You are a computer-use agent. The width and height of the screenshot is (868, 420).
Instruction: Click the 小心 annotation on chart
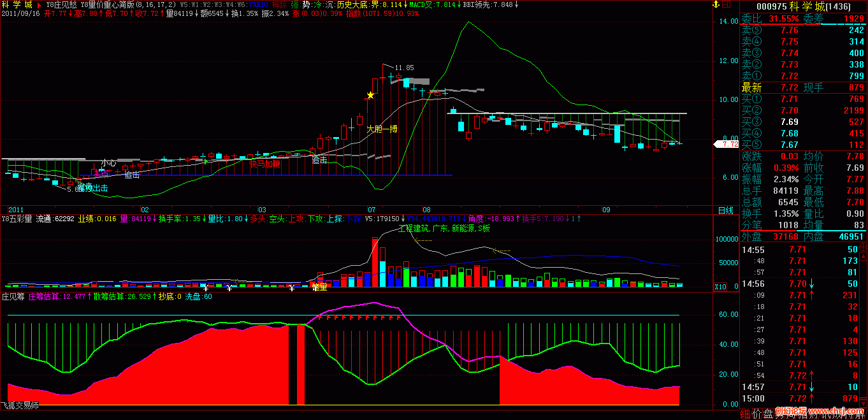108,163
